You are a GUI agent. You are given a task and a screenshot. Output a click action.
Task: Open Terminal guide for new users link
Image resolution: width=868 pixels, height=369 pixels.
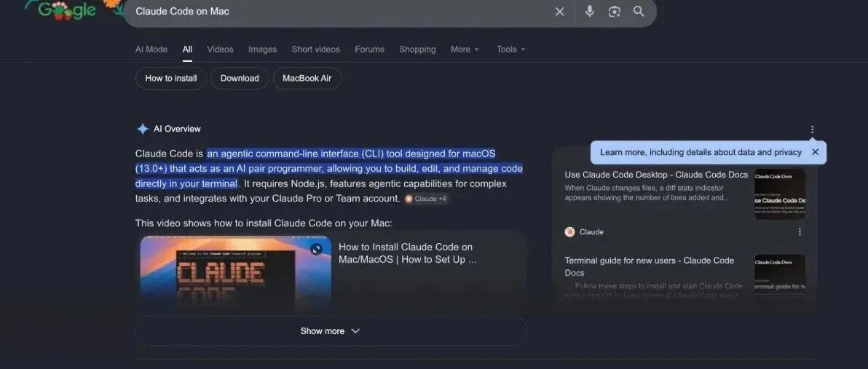[x=650, y=266]
